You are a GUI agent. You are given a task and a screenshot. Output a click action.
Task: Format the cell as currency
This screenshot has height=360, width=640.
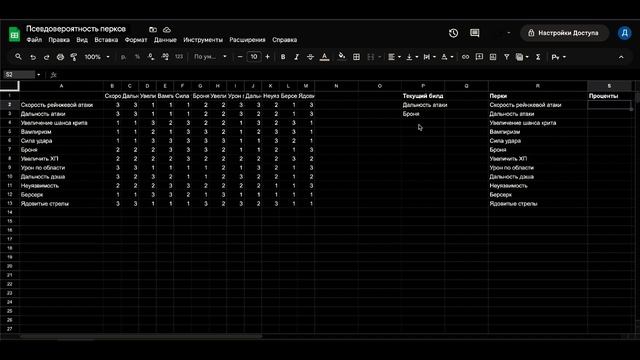[123, 57]
